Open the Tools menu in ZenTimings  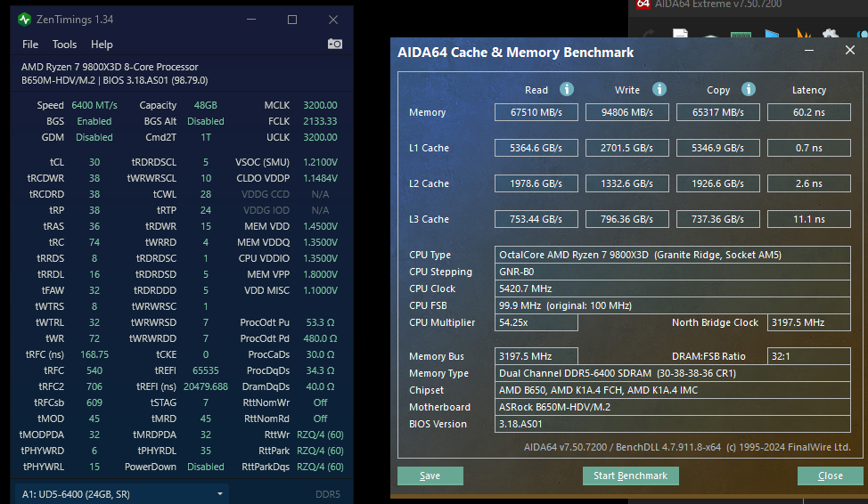coord(64,45)
